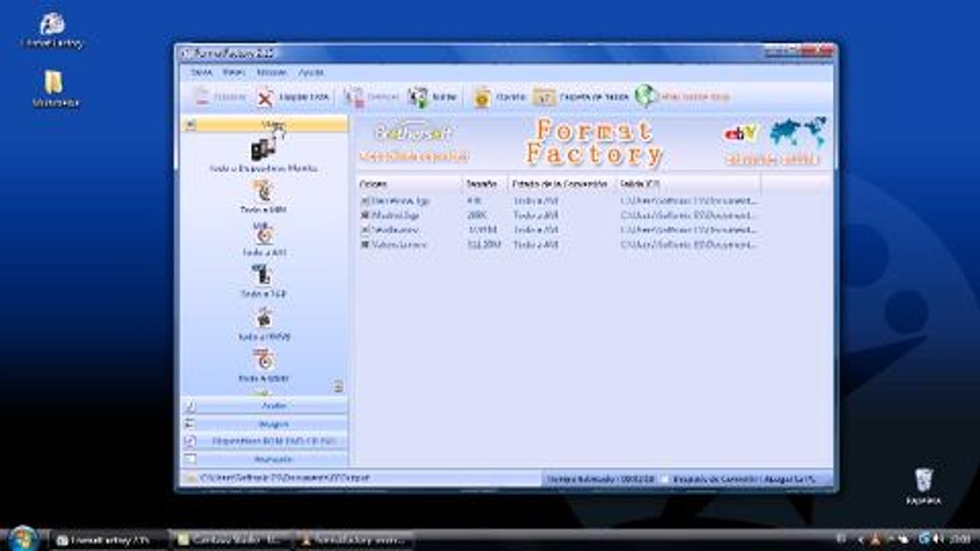Click the eBay logo in the banner
Image resolution: width=980 pixels, height=551 pixels.
pos(741,133)
